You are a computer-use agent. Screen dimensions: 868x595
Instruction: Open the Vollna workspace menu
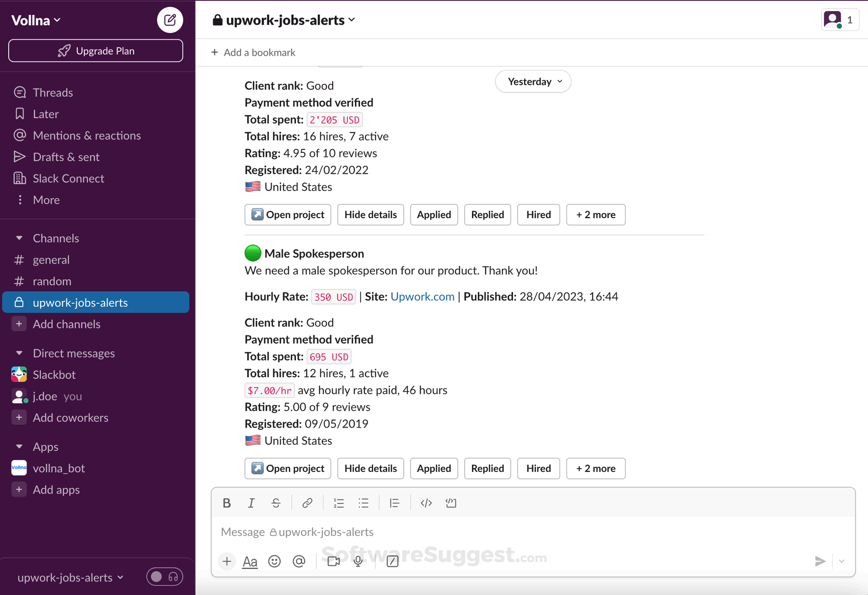pyautogui.click(x=35, y=19)
